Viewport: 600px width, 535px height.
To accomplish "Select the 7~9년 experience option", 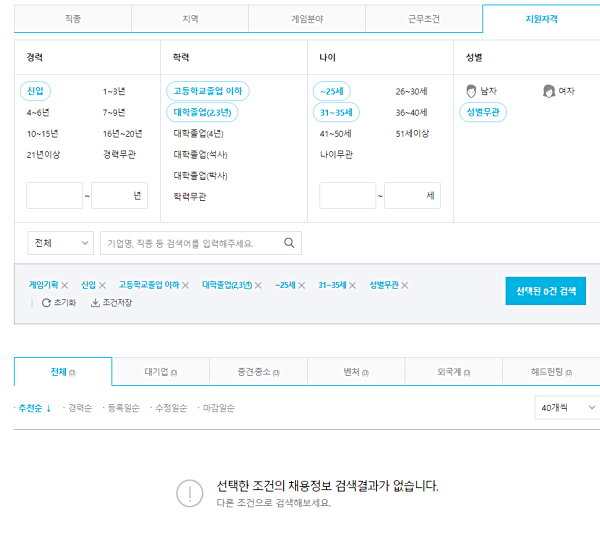I will (x=114, y=113).
